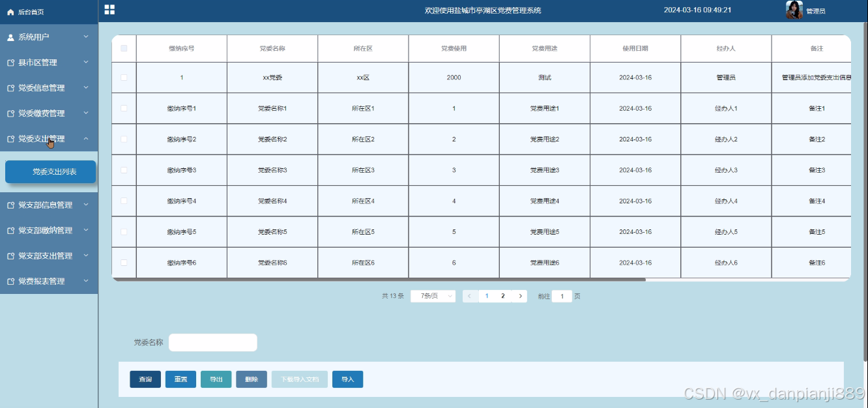Click the cell 所在区5

point(363,232)
